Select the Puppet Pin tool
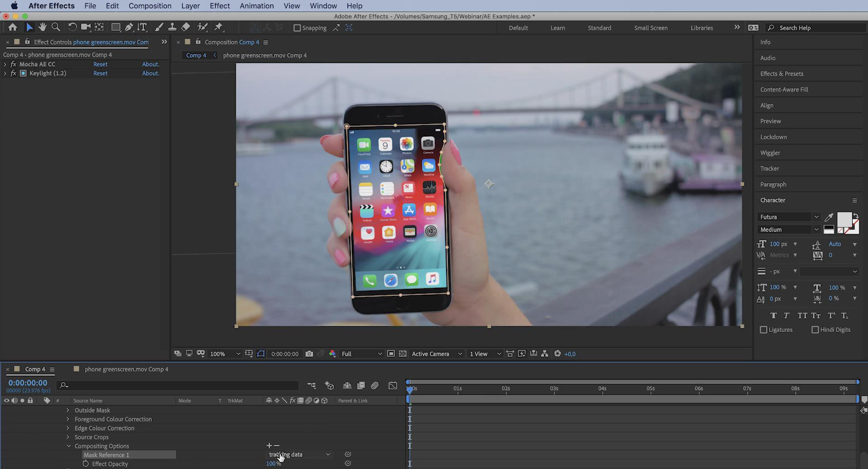This screenshot has width=868, height=469. [x=218, y=27]
